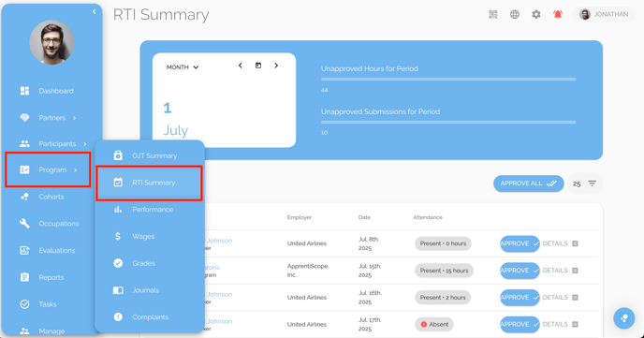This screenshot has width=644, height=338.
Task: Open the floating chat assistant button
Action: (x=623, y=318)
